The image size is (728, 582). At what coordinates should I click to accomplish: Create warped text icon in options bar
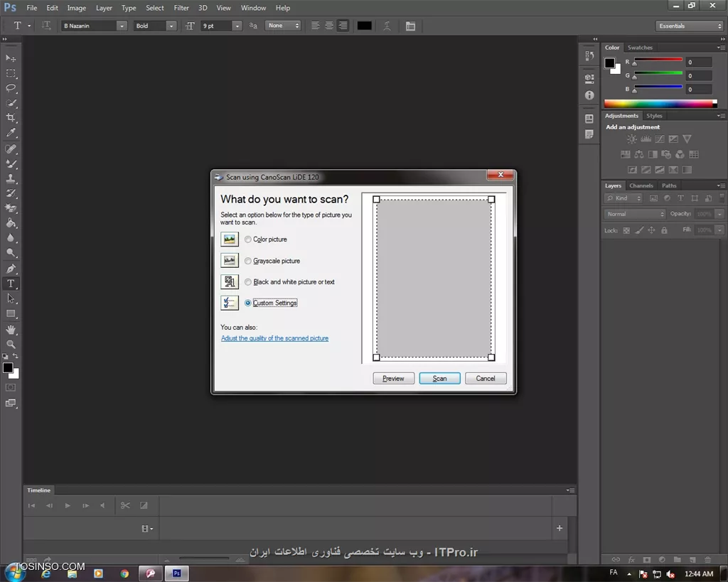coord(387,26)
